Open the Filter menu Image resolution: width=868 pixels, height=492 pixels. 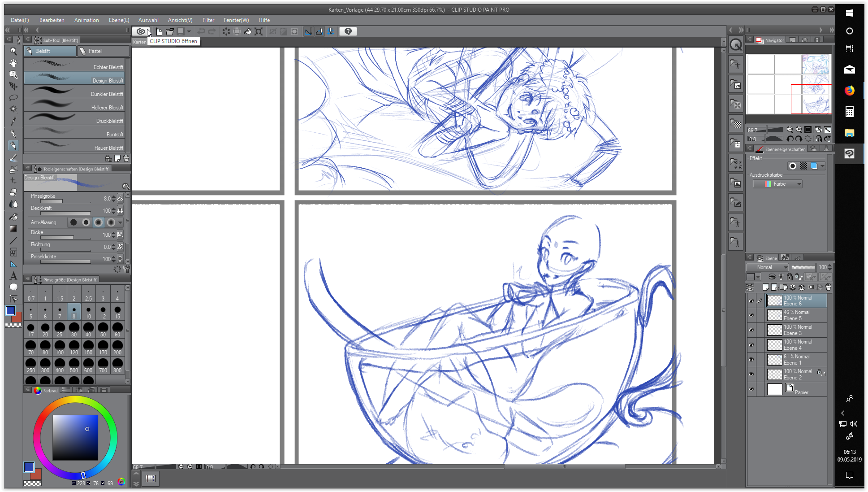pos(208,20)
